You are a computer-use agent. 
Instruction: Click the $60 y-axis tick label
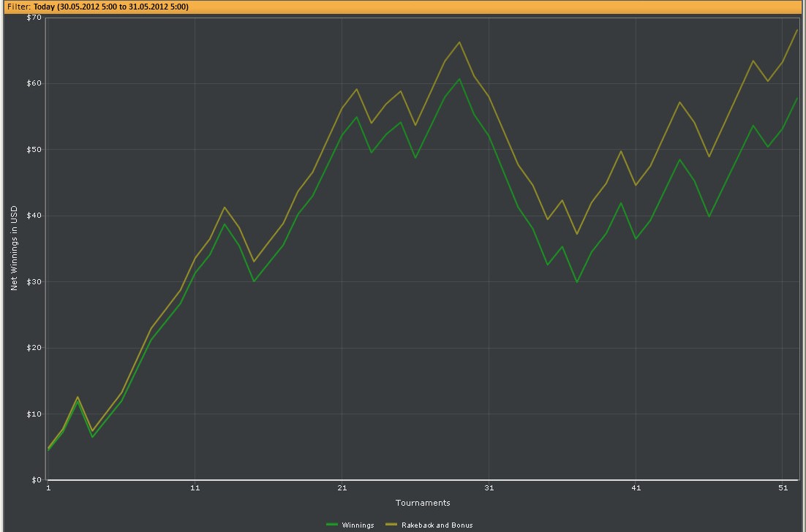34,83
